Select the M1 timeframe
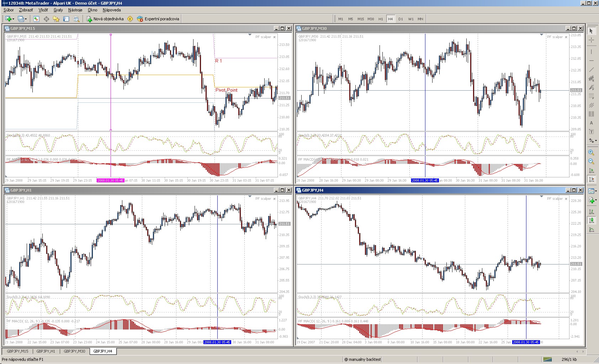Viewport: 599px width, 364px height. point(341,19)
